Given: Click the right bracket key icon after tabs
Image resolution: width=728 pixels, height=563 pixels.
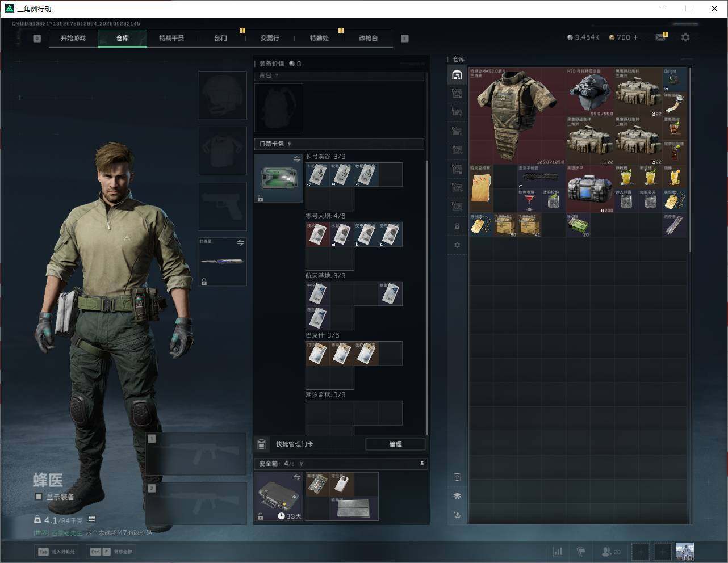Looking at the screenshot, I should (x=405, y=38).
